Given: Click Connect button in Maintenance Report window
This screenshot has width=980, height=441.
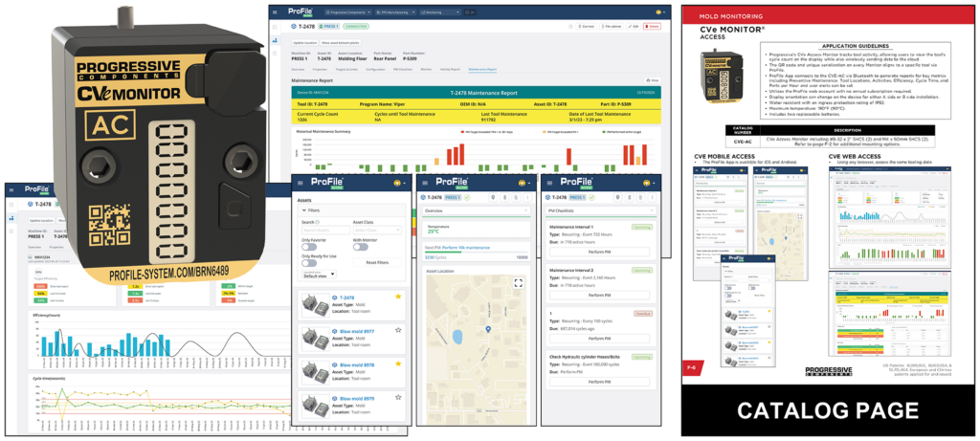Looking at the screenshot, I should click(x=586, y=27).
